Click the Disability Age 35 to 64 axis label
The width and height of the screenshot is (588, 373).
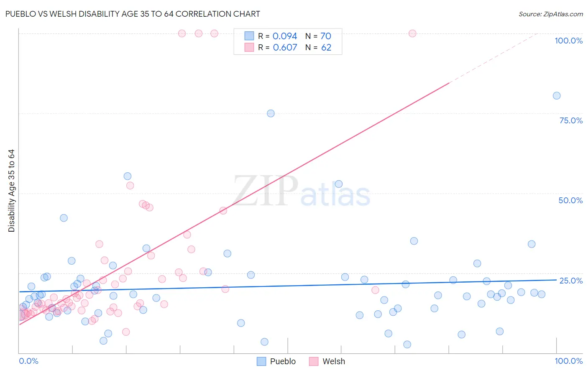(x=11, y=191)
